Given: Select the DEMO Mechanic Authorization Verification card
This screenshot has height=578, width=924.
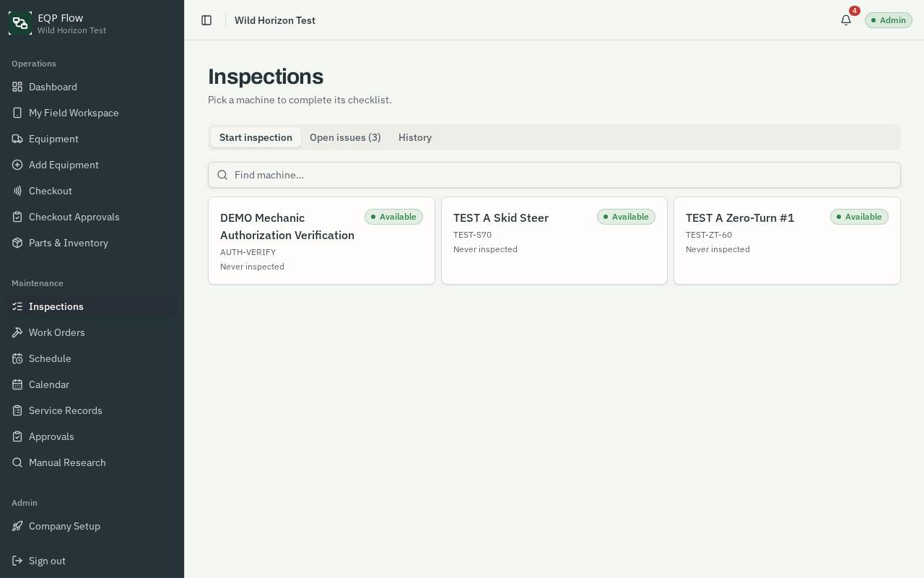Looking at the screenshot, I should (321, 241).
